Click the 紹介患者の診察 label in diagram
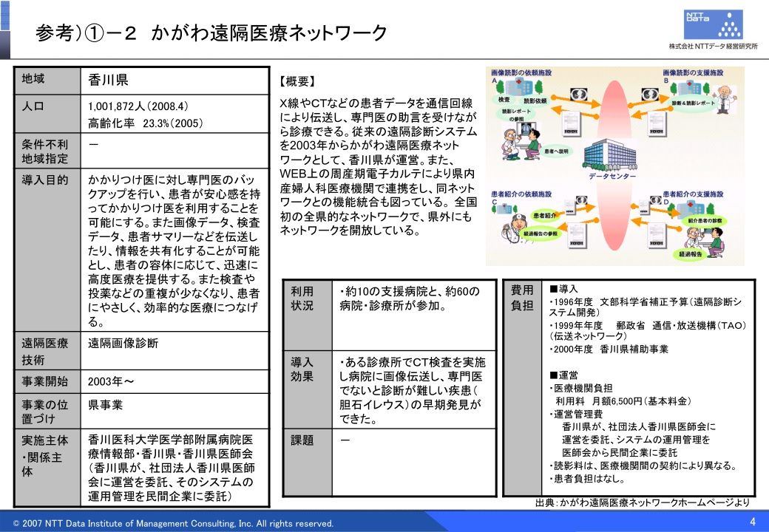This screenshot has height=532, width=769. point(704,222)
